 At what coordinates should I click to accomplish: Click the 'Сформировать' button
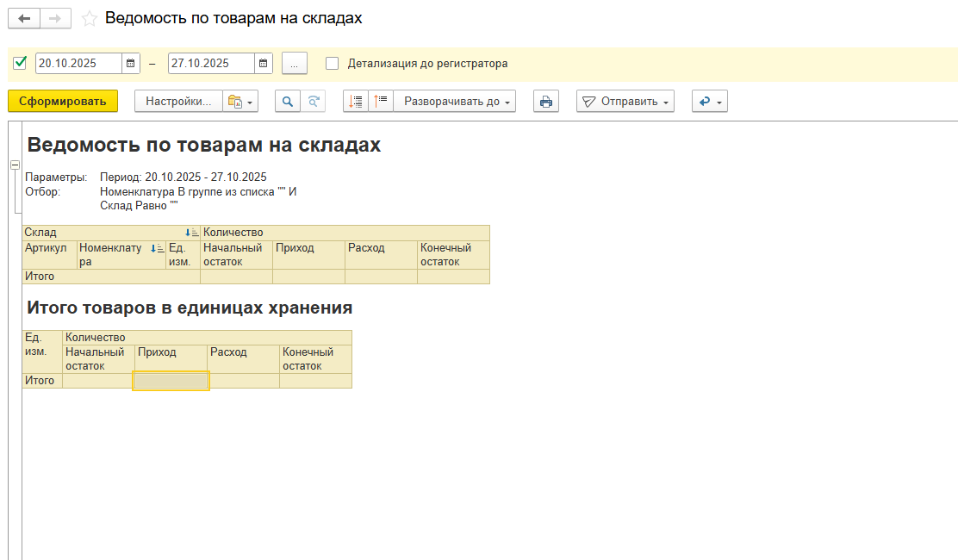(63, 102)
